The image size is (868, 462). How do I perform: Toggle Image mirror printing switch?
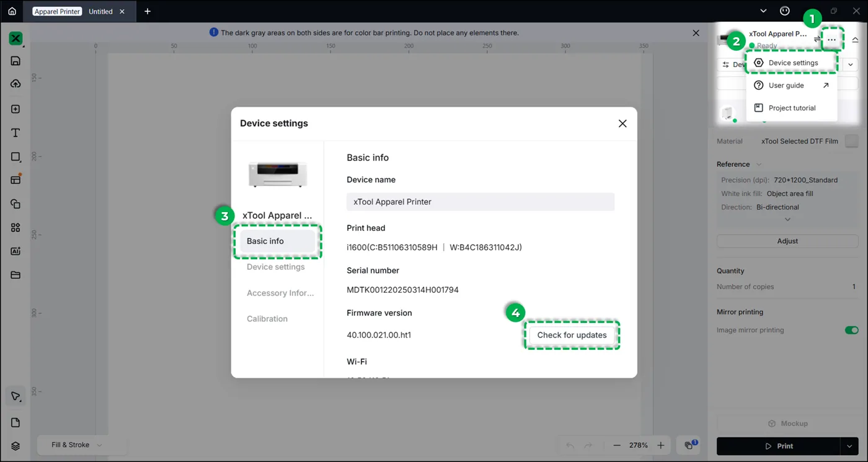coord(852,330)
